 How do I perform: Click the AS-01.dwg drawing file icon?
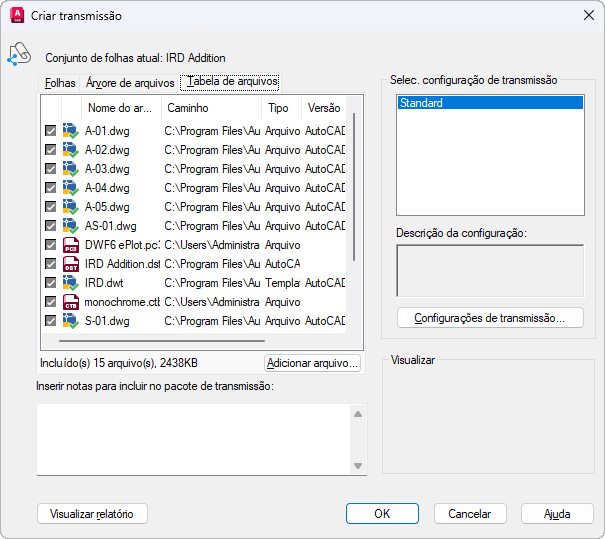[70, 226]
